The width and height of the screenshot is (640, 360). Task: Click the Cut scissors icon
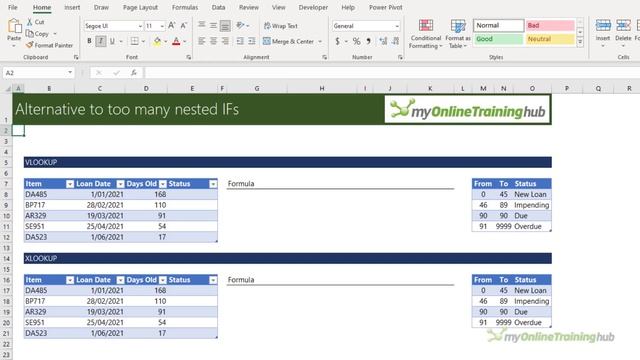(x=29, y=22)
